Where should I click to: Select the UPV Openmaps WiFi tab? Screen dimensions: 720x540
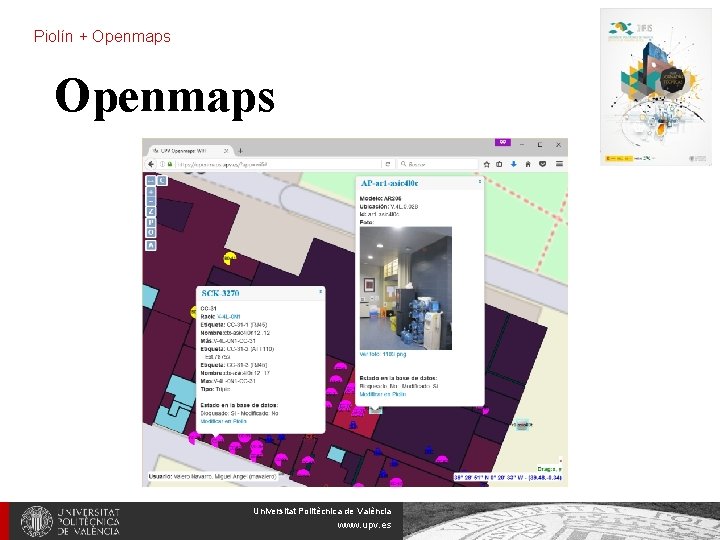pos(189,151)
